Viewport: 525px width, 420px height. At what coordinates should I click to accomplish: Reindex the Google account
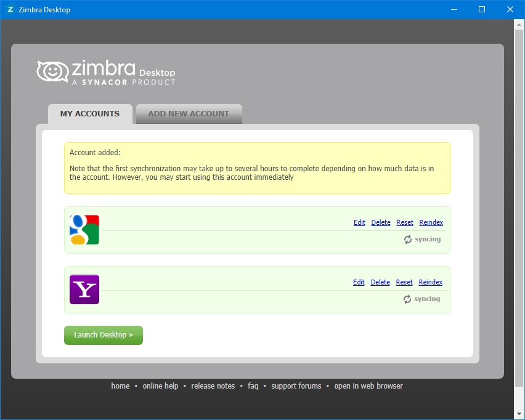pyautogui.click(x=431, y=222)
